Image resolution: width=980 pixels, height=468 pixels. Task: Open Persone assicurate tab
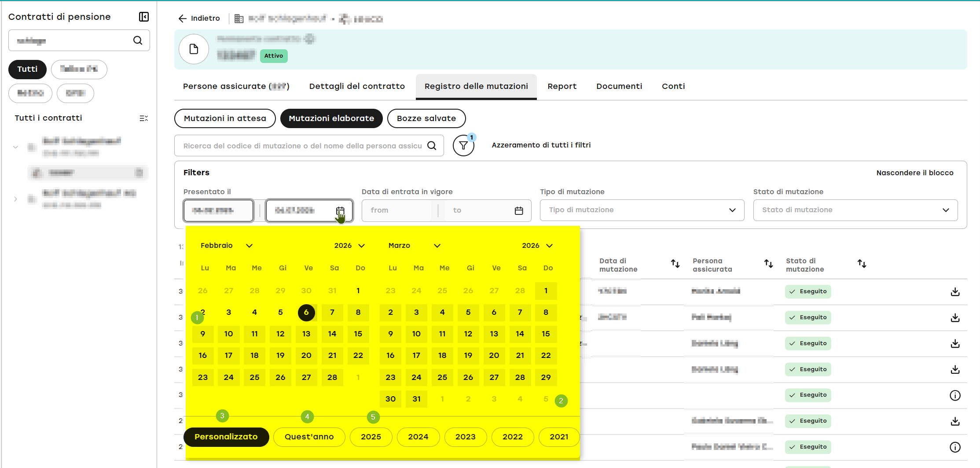point(236,87)
